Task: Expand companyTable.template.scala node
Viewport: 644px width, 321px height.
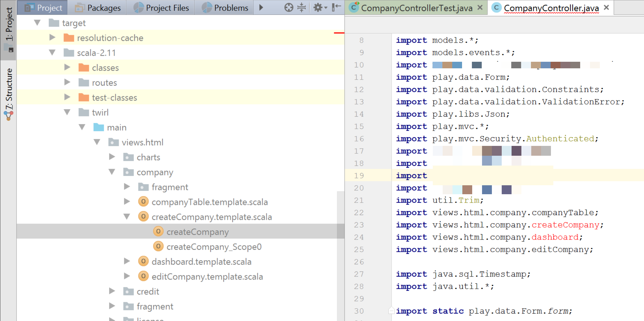Action: 127,202
